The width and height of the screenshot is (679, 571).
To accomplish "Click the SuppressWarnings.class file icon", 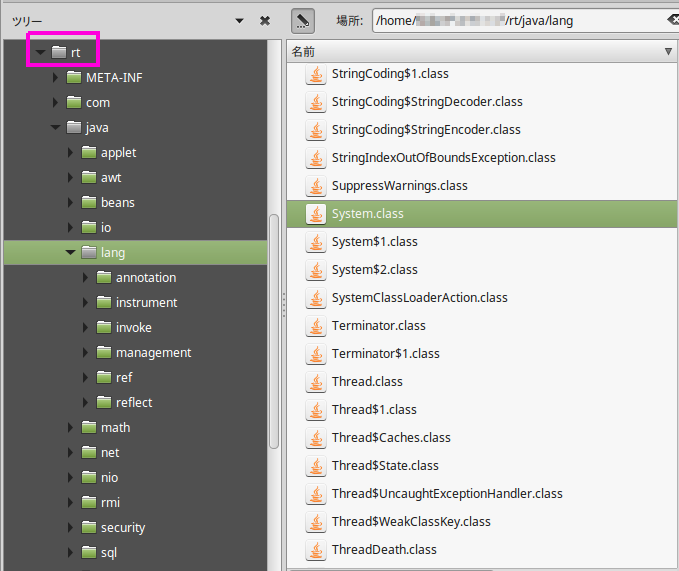I will 316,186.
